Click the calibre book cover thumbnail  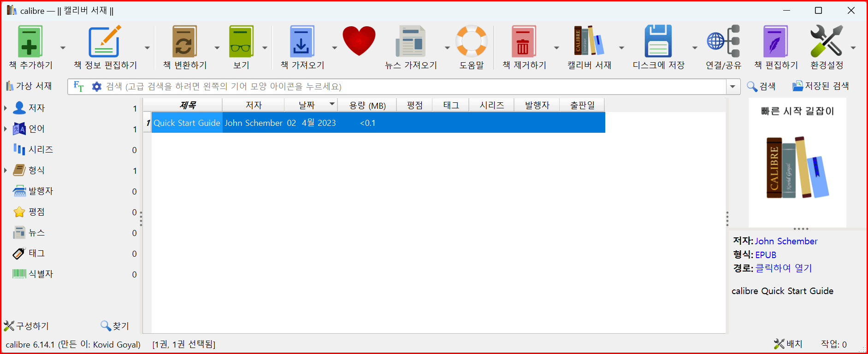point(797,162)
